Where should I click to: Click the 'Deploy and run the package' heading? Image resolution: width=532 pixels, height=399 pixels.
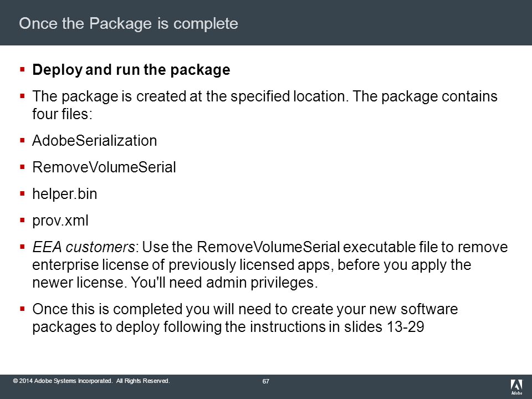[x=131, y=70]
